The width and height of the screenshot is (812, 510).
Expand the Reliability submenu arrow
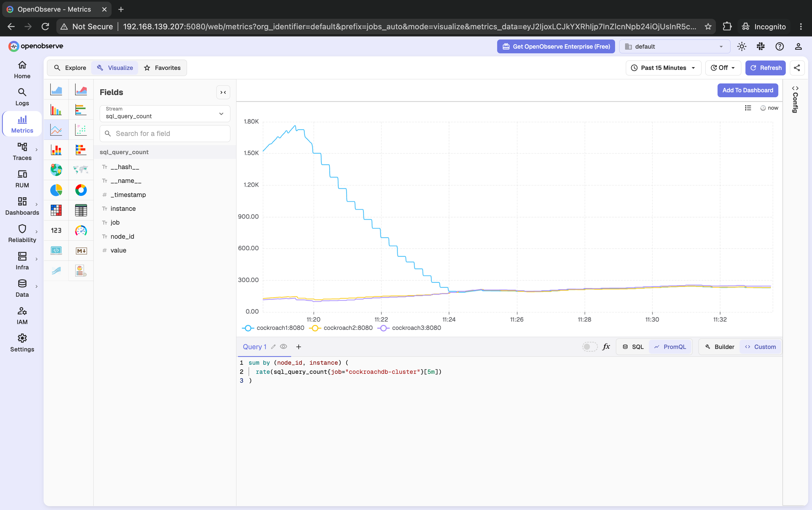pos(36,232)
